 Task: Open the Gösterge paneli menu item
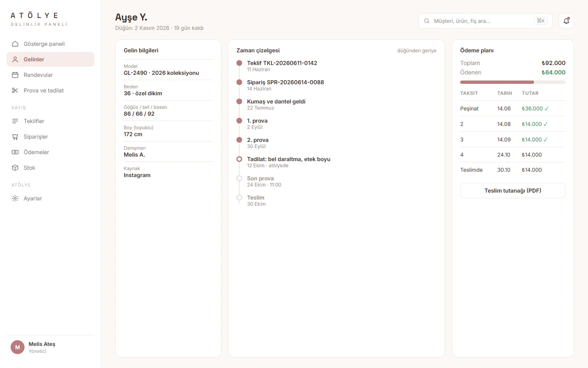click(50, 44)
